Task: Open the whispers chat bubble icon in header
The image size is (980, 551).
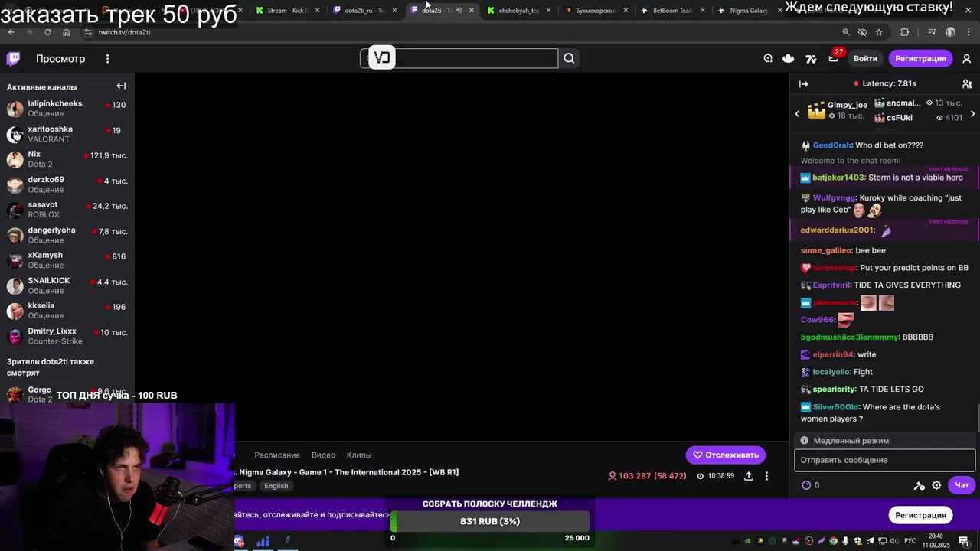Action: point(768,58)
